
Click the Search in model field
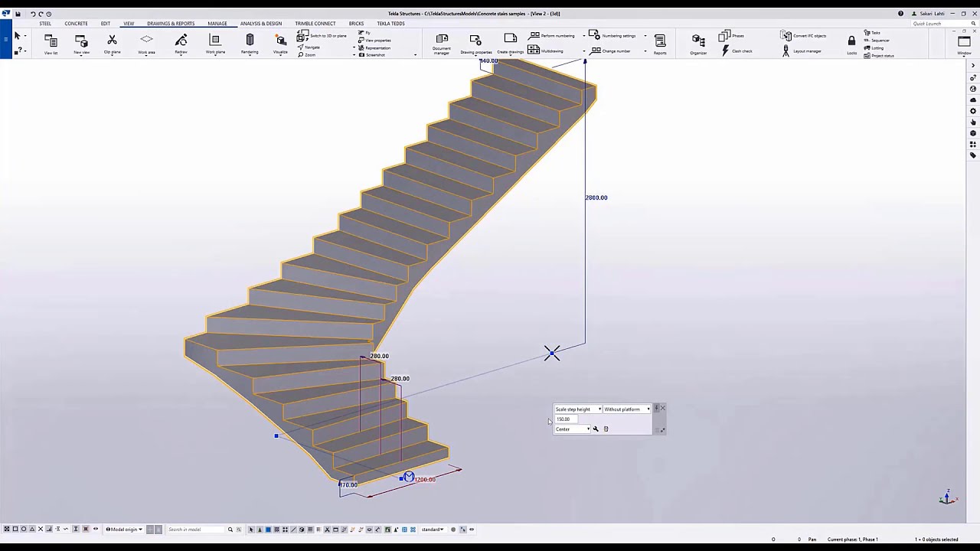click(x=194, y=530)
